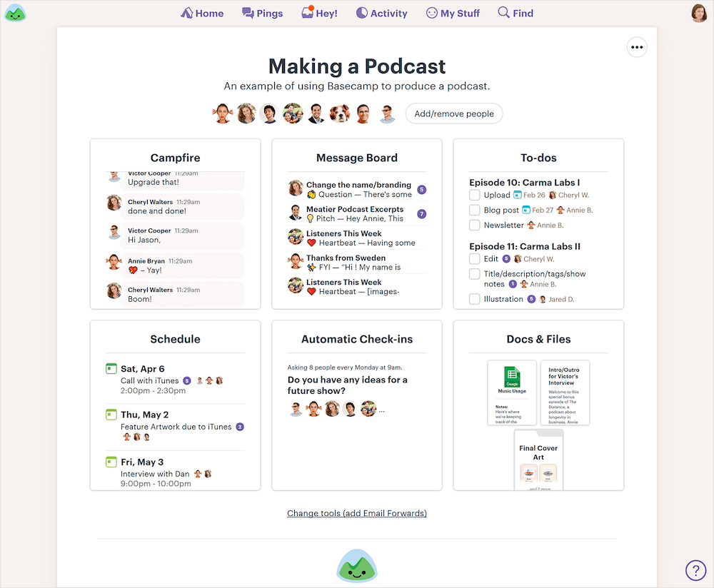Open the Find search menu
714x588 pixels.
(516, 13)
